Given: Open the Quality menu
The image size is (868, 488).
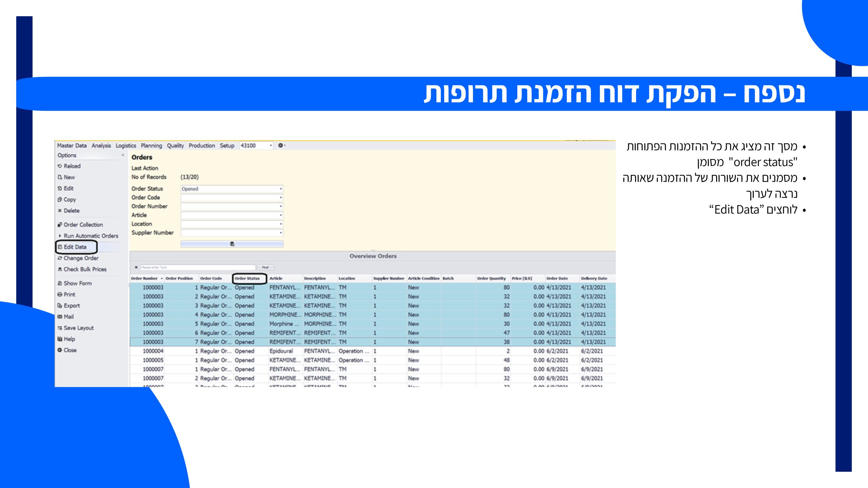Looking at the screenshot, I should click(x=175, y=146).
